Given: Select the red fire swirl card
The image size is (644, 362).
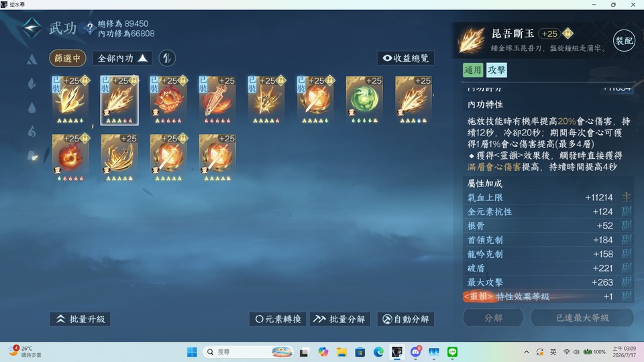Looking at the screenshot, I should click(70, 158).
